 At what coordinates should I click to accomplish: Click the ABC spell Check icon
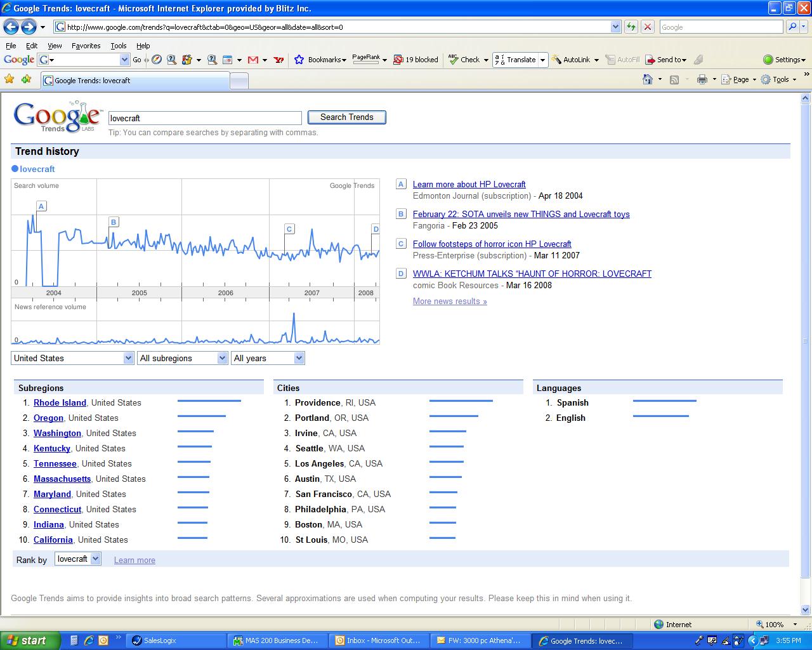pos(453,59)
